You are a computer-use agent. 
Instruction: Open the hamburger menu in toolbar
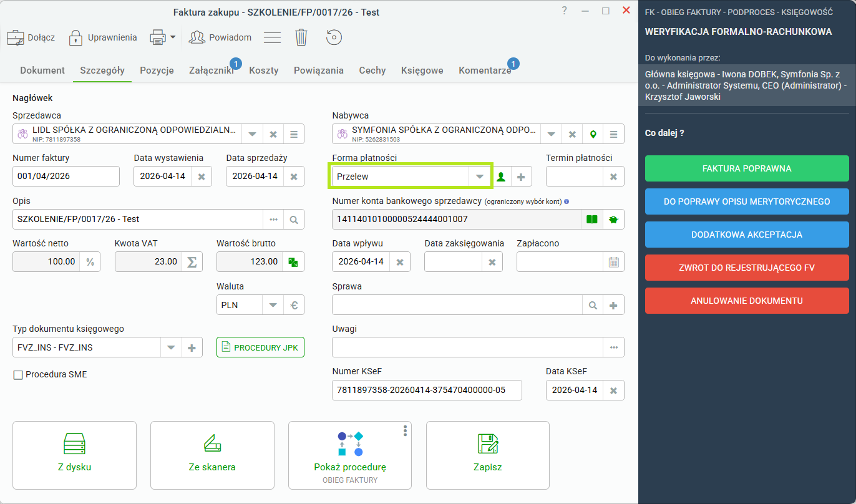272,37
